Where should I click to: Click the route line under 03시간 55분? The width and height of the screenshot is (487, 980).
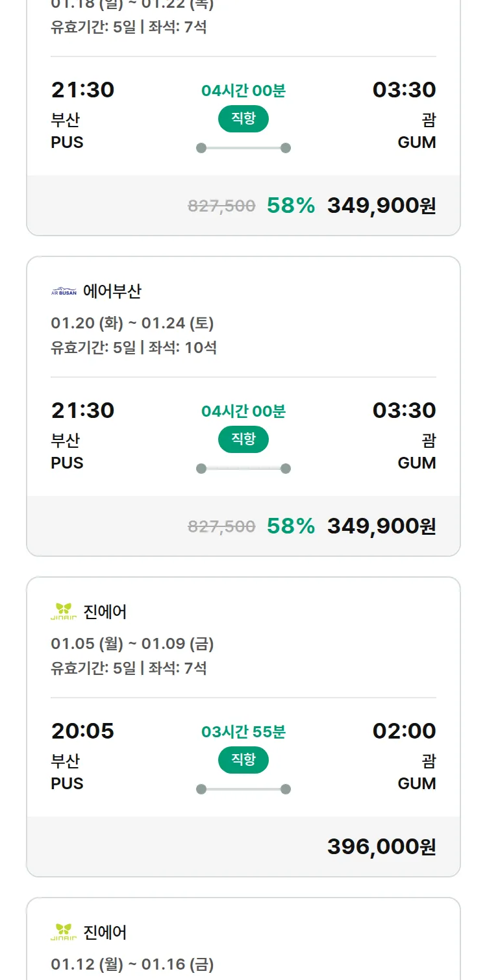243,789
